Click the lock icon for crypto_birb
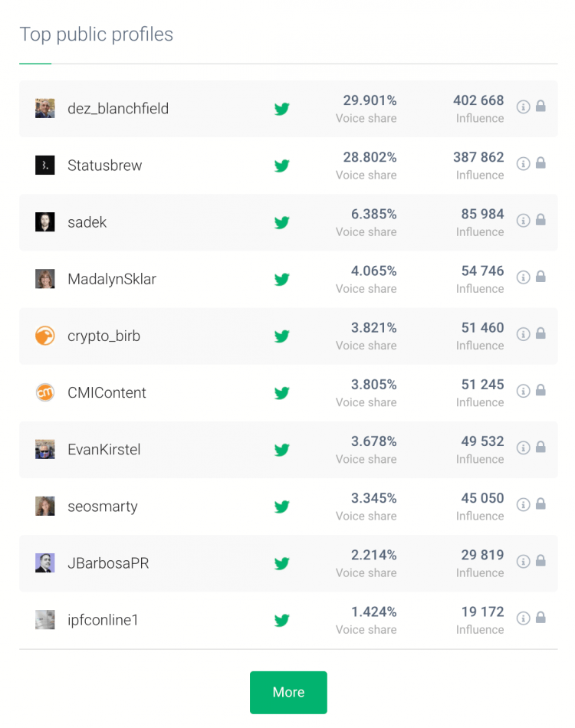The height and width of the screenshot is (728, 575). 540,333
